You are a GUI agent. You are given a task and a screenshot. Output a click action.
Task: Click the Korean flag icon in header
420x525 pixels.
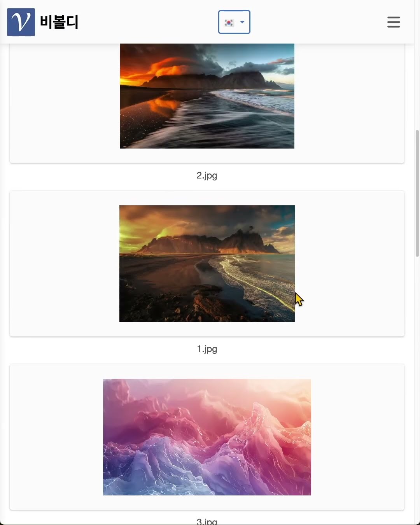point(229,22)
